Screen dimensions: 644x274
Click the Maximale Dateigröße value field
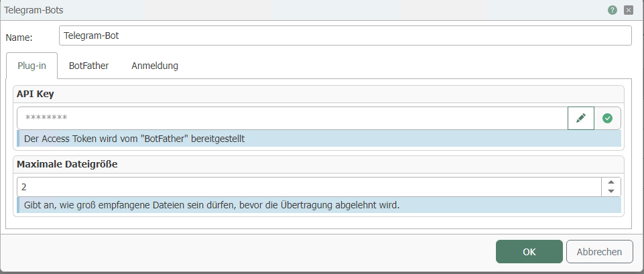[310, 187]
